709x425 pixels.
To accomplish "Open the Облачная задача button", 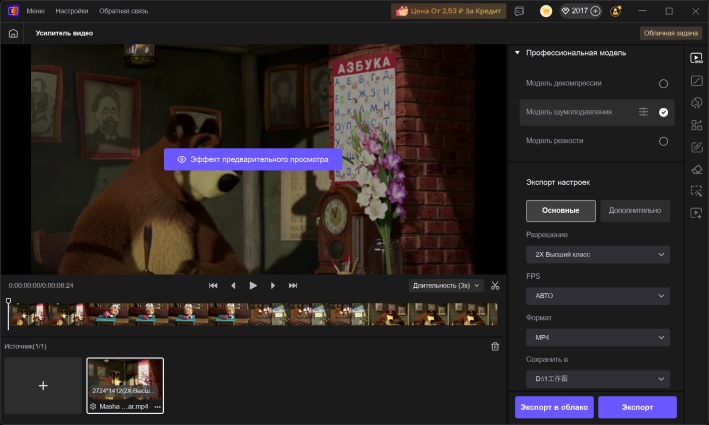I will pos(671,33).
